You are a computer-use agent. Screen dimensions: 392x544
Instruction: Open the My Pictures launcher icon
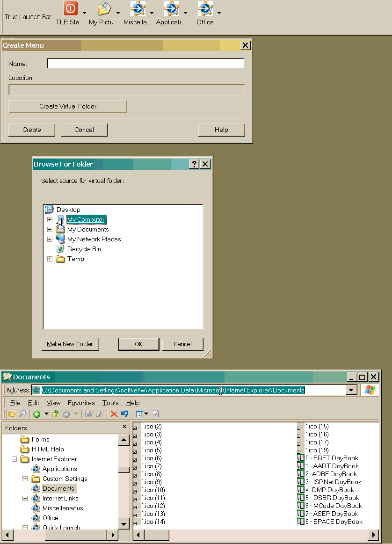point(104,9)
